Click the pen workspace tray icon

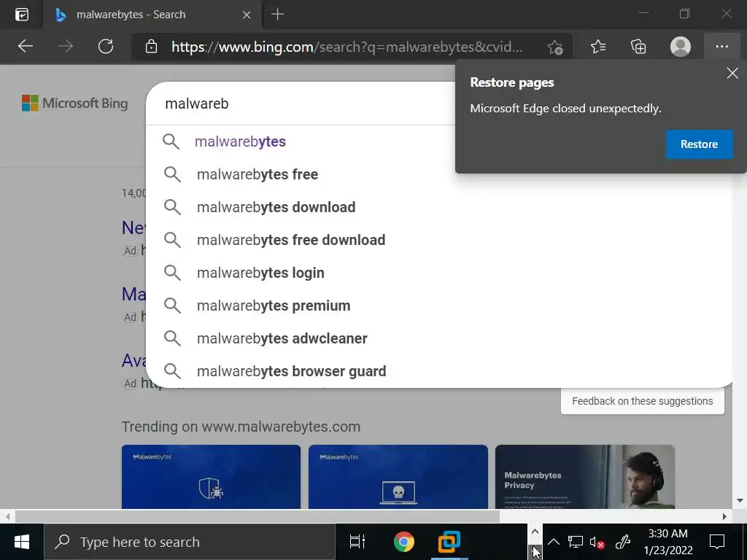pos(623,542)
